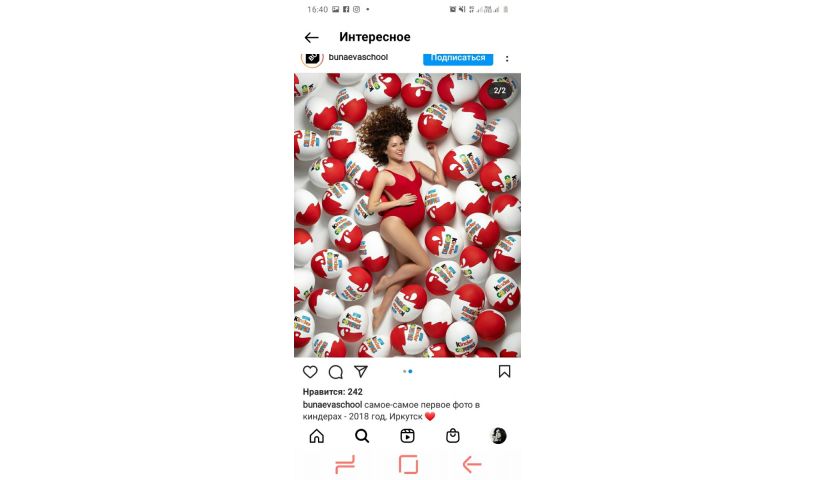Screen dimensions: 816x480
Task: Click the Подписаться follow button
Action: [458, 58]
